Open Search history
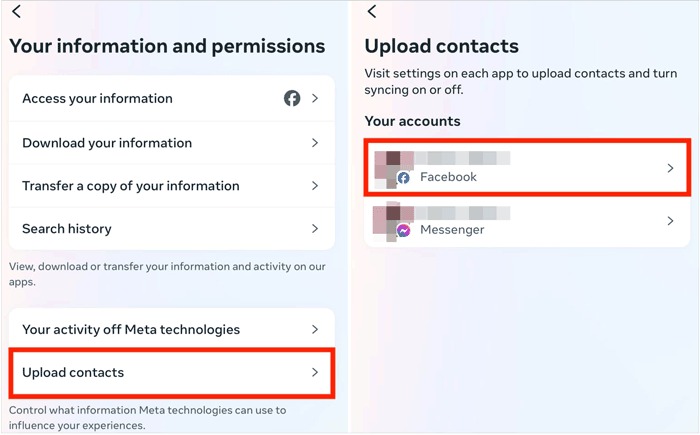The width and height of the screenshot is (700, 435). 67,229
